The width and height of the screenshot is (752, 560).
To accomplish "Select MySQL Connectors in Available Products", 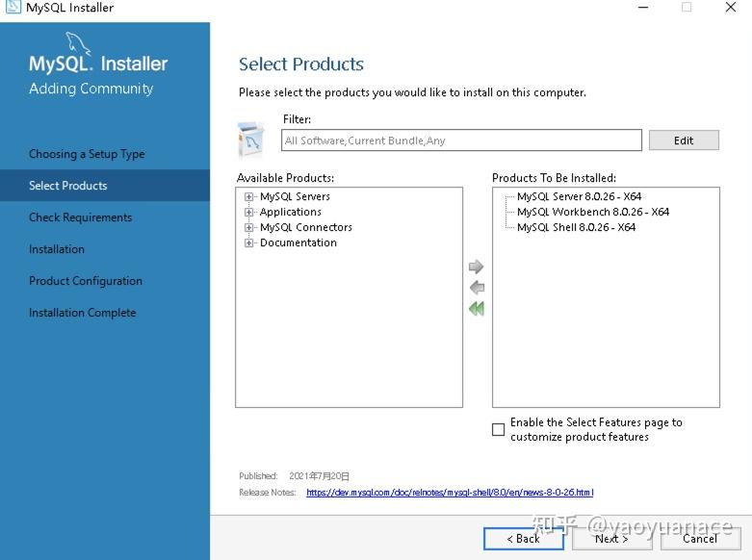I will pyautogui.click(x=306, y=227).
